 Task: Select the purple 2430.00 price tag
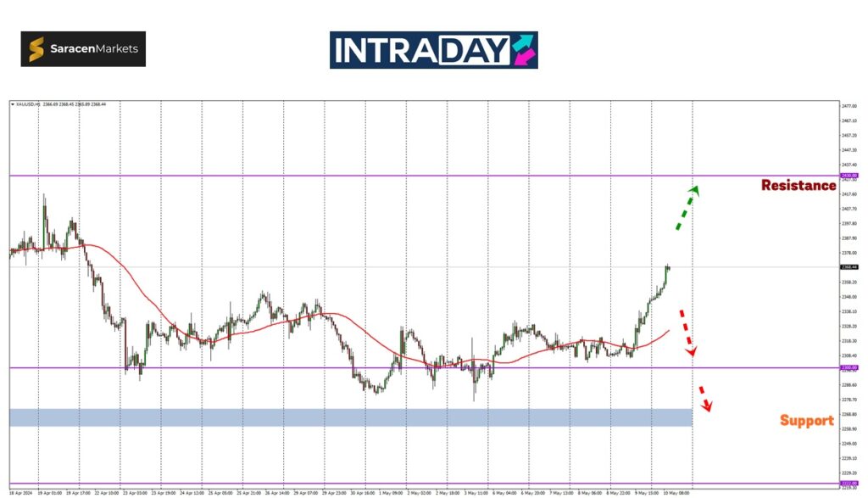[849, 176]
